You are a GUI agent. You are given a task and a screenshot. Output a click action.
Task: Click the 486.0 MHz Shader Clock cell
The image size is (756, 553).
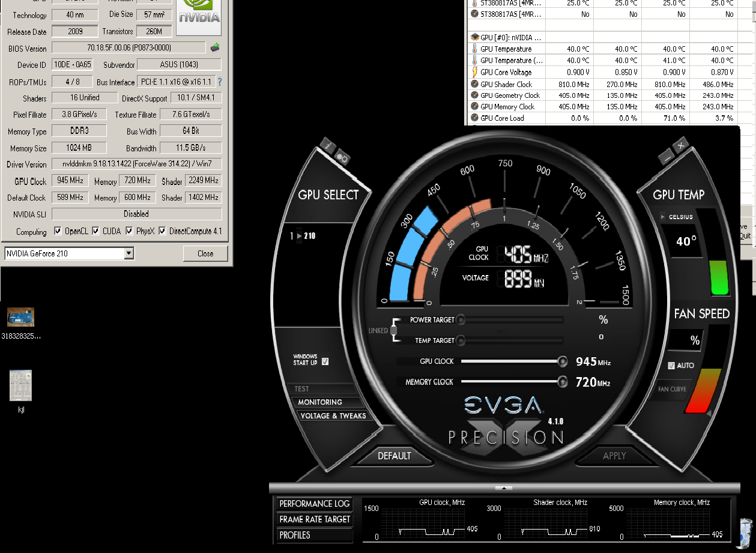coord(713,84)
